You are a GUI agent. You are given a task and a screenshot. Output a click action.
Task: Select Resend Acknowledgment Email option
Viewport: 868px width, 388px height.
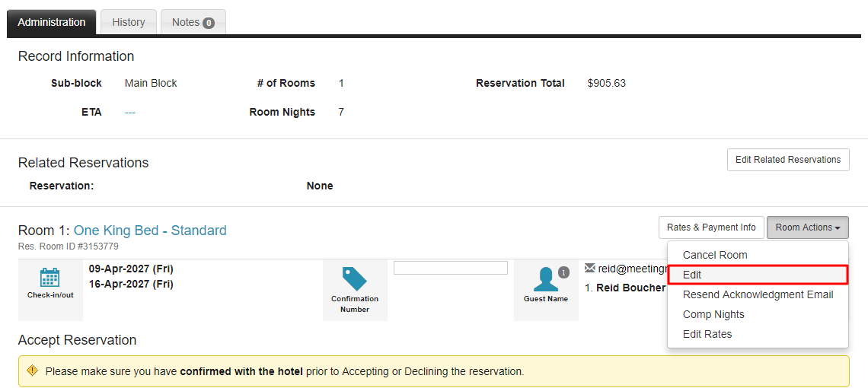click(758, 294)
